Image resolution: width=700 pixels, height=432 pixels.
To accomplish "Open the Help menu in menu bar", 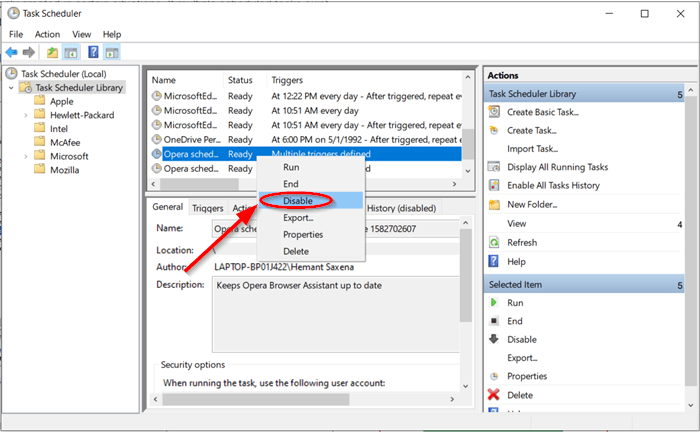I will pos(112,34).
